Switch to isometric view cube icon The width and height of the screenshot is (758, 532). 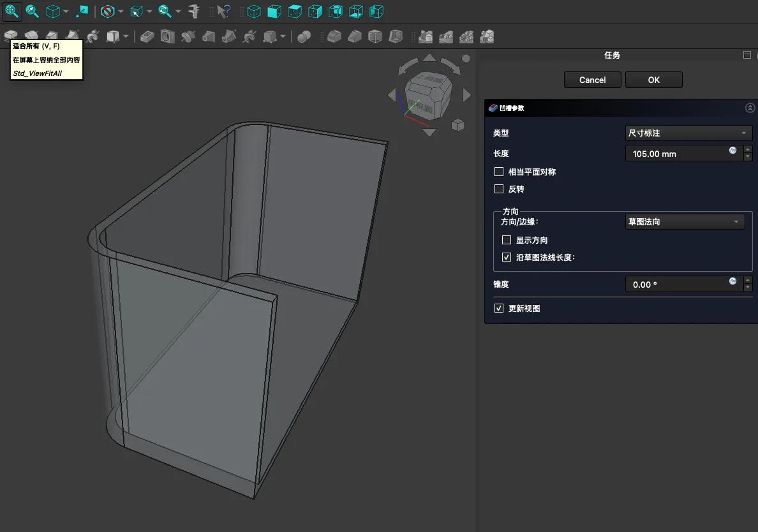pos(253,11)
